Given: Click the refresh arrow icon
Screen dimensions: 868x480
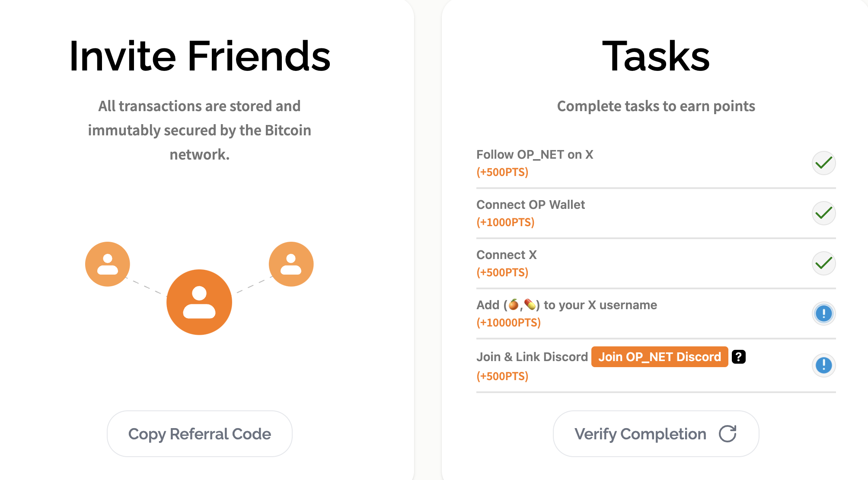Looking at the screenshot, I should tap(728, 434).
